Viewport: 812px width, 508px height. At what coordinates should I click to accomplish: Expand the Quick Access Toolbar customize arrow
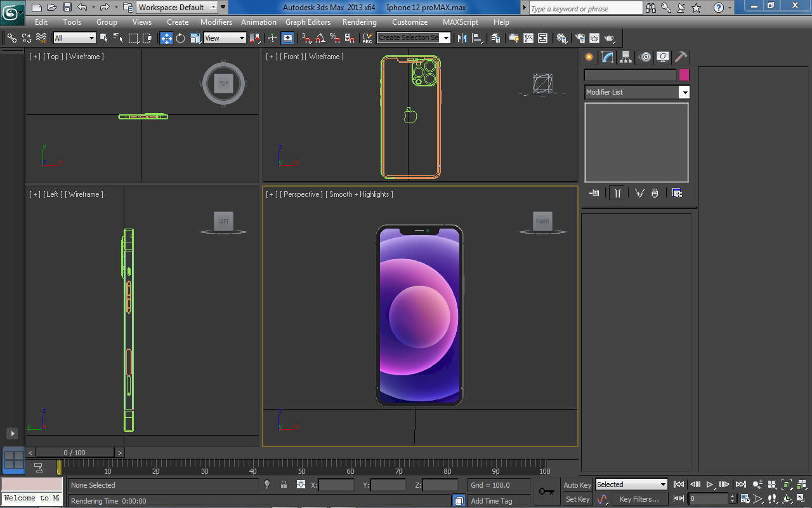point(223,8)
